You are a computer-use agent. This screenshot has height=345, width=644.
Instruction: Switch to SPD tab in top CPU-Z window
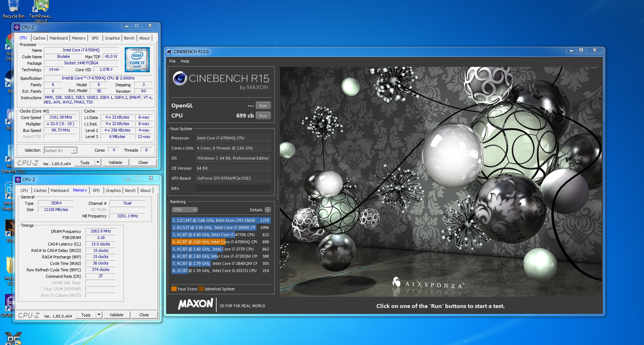(x=95, y=38)
